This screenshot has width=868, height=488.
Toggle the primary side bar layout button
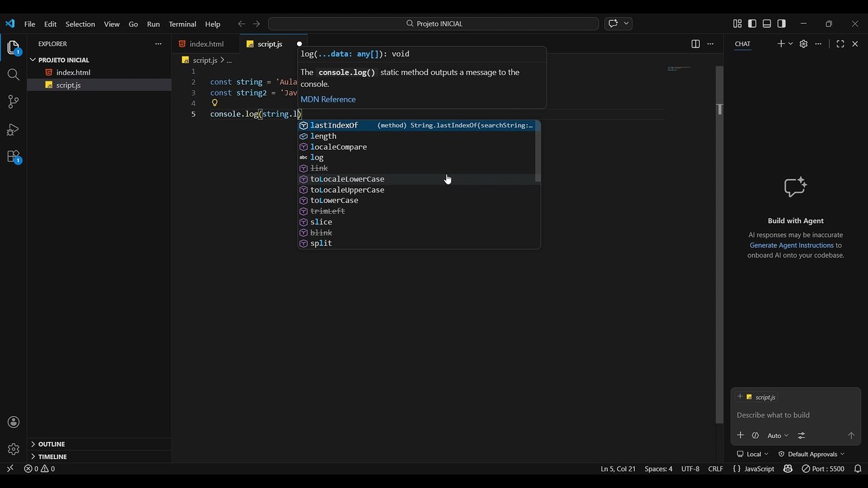tap(752, 24)
